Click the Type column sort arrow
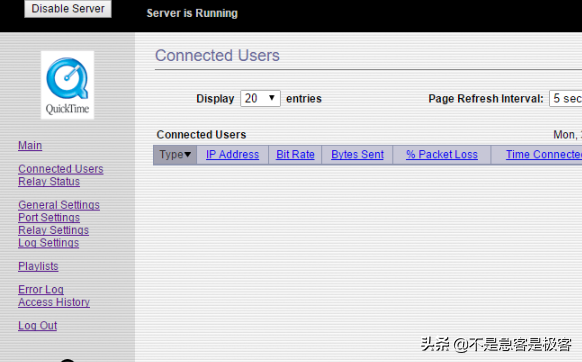Image resolution: width=582 pixels, height=362 pixels. click(x=187, y=154)
